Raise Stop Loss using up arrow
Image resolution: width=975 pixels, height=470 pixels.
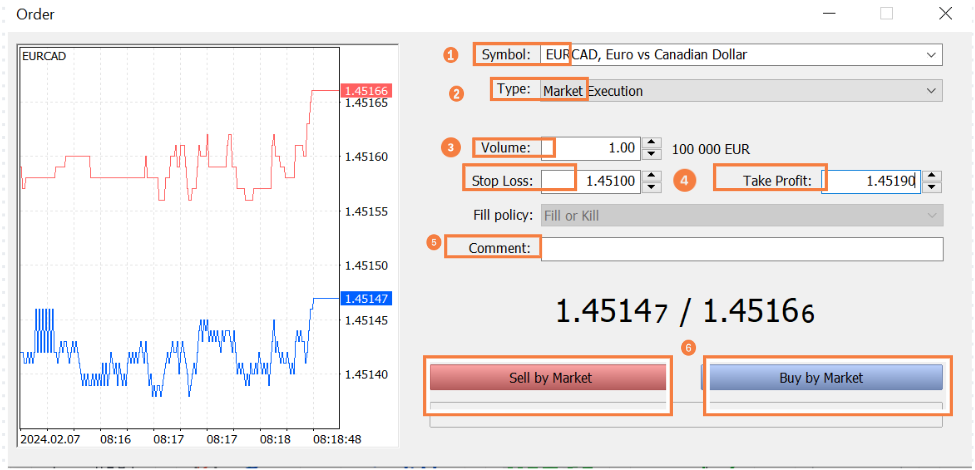coord(652,176)
